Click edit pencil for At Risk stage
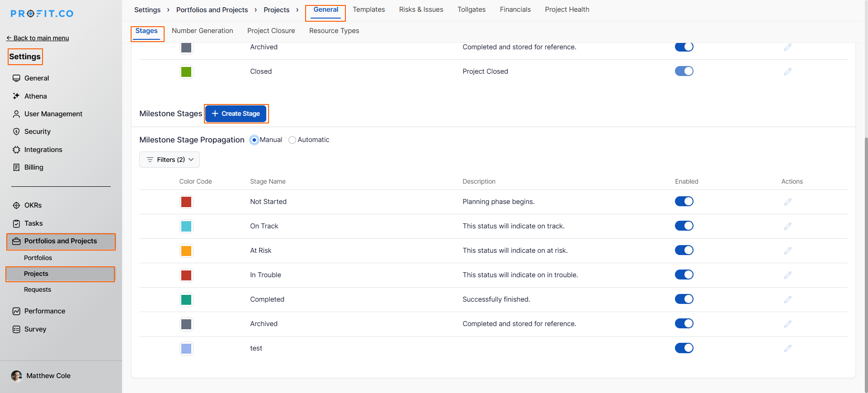 click(x=788, y=251)
